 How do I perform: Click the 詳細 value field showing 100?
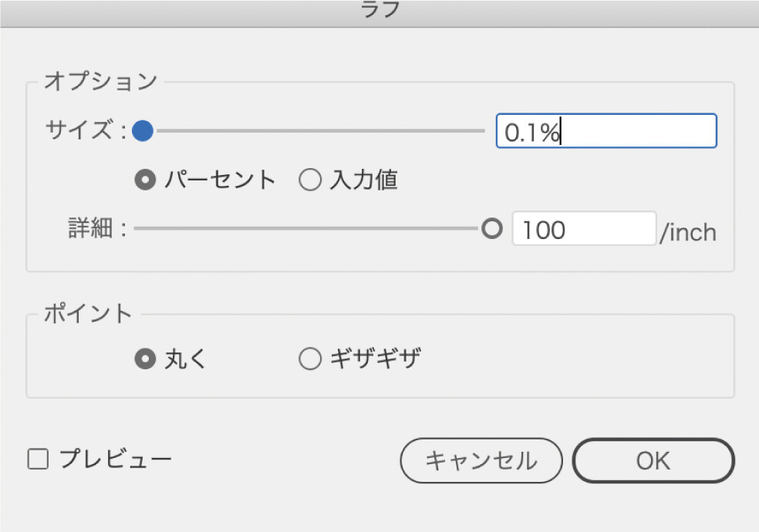583,229
